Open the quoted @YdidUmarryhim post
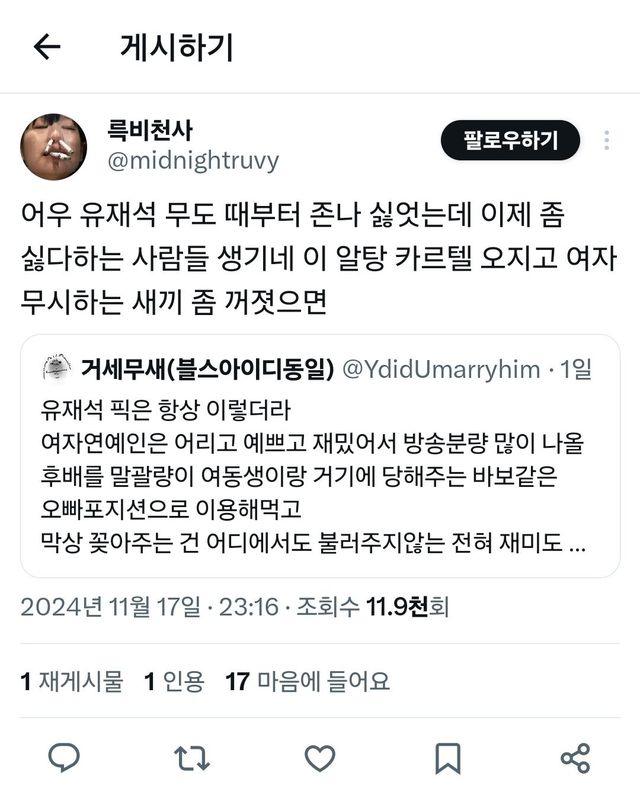The image size is (640, 796). click(x=320, y=455)
